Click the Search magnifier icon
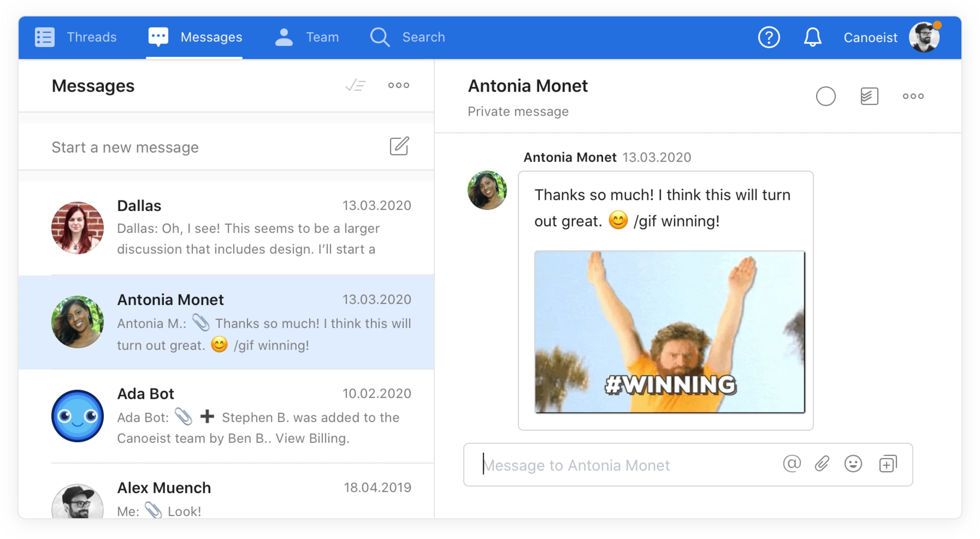The width and height of the screenshot is (980, 539). 380,37
